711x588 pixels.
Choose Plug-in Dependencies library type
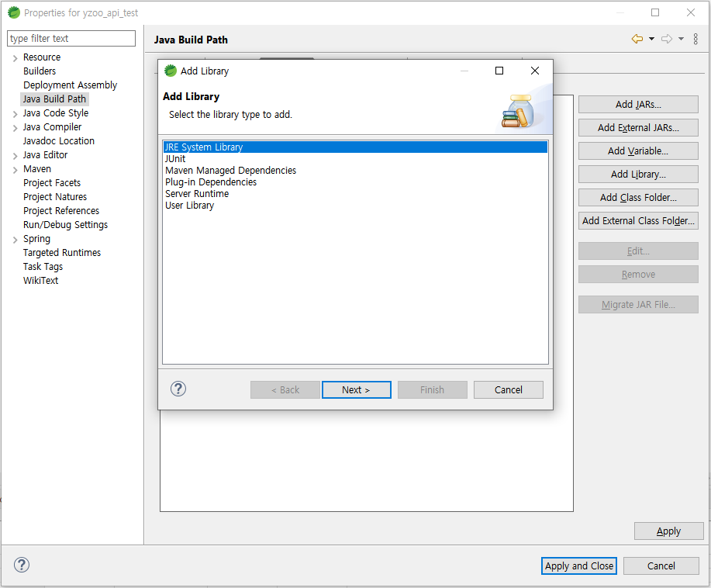click(x=211, y=182)
